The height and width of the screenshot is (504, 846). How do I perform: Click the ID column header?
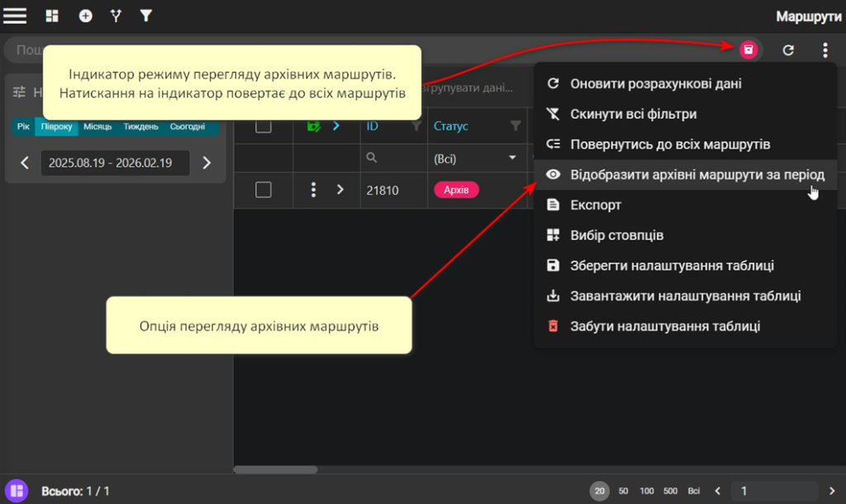point(373,126)
